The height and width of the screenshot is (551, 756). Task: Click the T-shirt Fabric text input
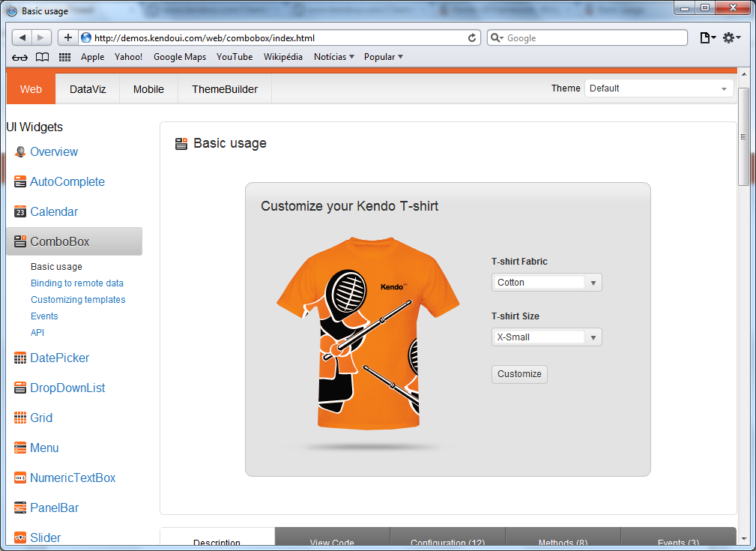pyautogui.click(x=539, y=283)
